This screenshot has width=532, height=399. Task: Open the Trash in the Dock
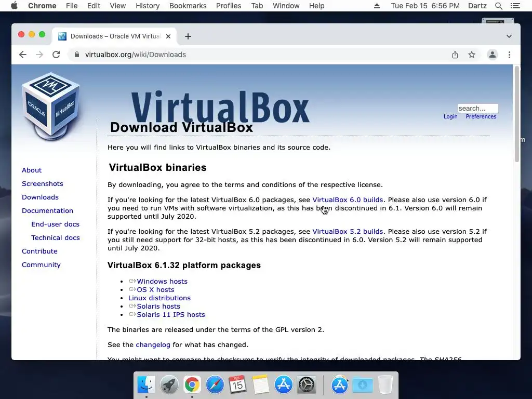coord(385,384)
